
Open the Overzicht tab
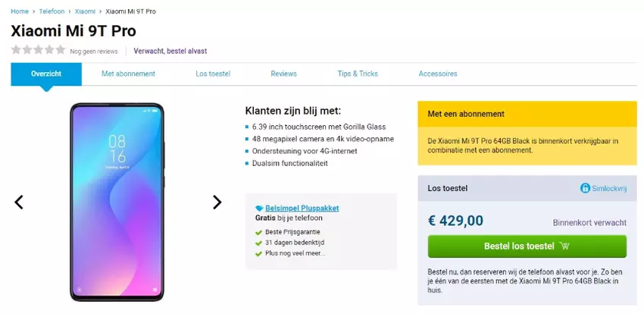pyautogui.click(x=46, y=74)
